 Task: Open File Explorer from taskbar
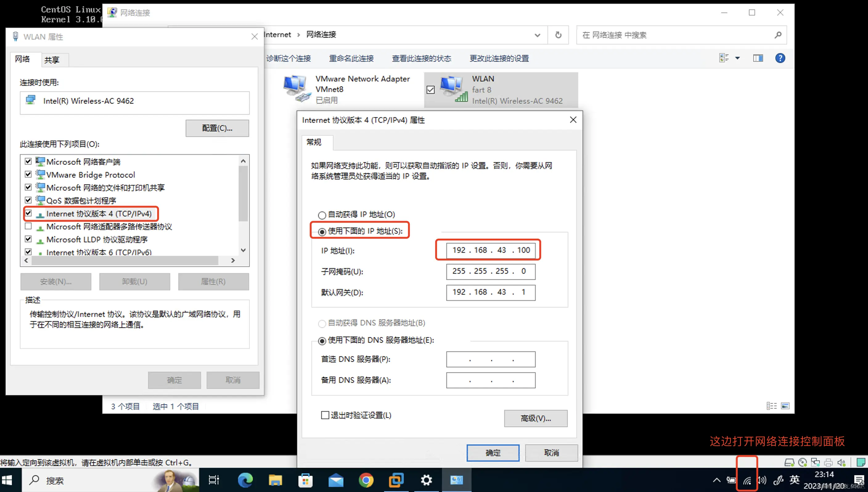[x=275, y=480]
